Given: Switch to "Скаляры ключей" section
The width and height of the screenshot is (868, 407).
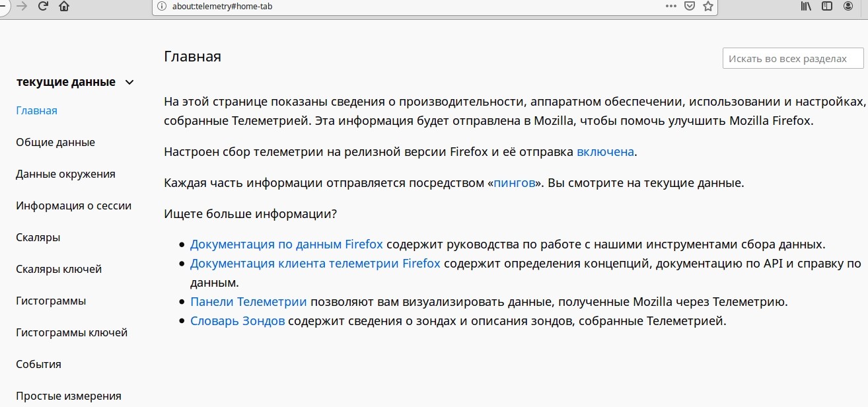Looking at the screenshot, I should pos(59,269).
